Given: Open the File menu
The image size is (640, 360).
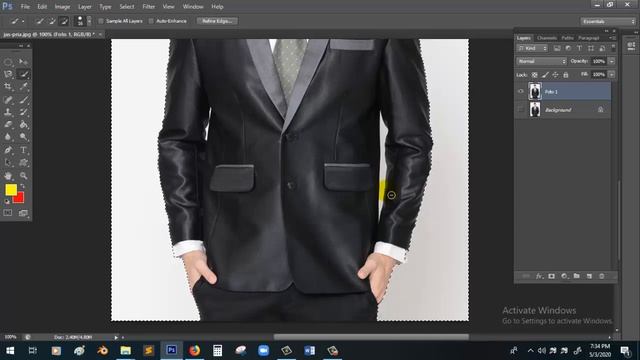Looking at the screenshot, I should point(25,7).
